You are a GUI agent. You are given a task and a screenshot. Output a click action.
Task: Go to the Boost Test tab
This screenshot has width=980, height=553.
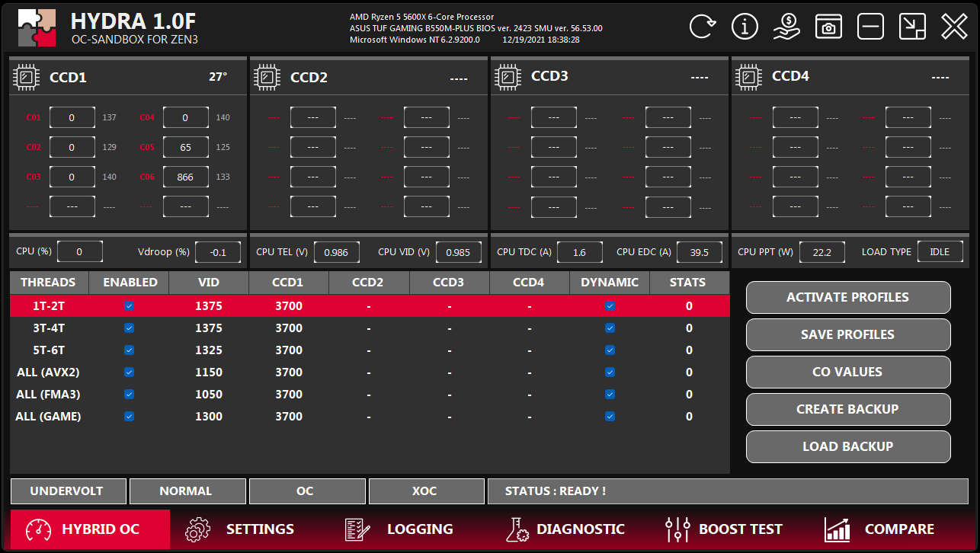click(x=723, y=529)
